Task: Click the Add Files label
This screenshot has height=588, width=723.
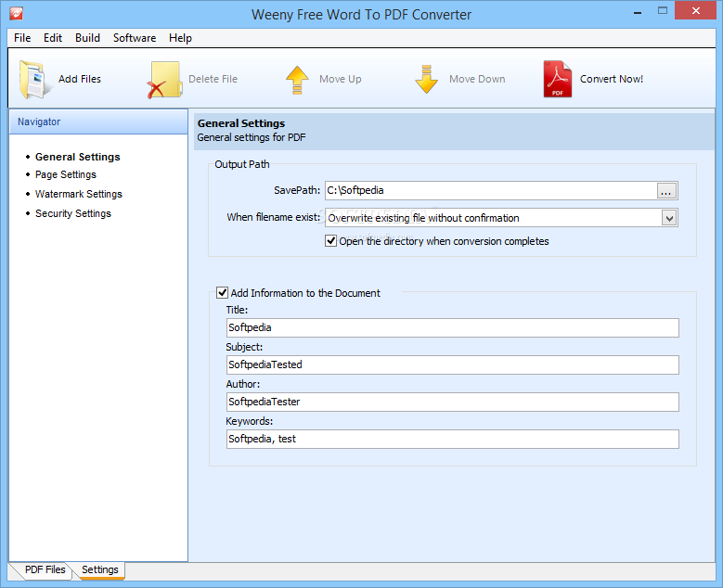Action: [x=79, y=79]
